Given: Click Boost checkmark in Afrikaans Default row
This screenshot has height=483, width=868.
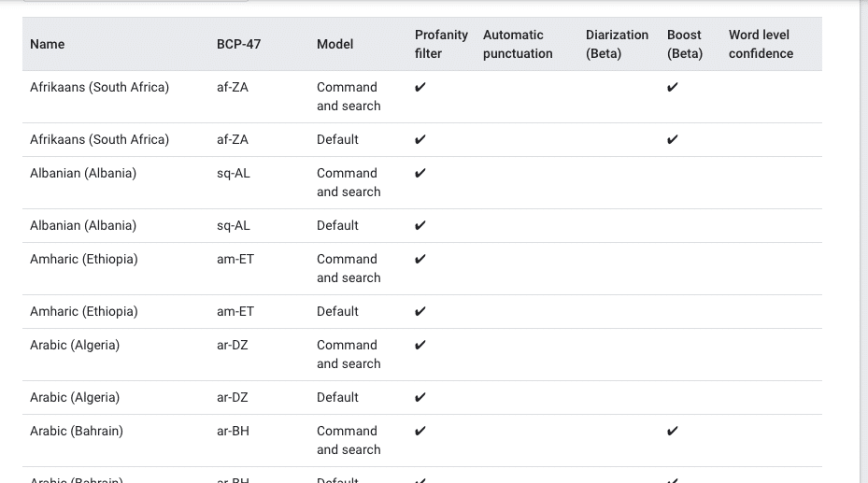Looking at the screenshot, I should [x=673, y=139].
